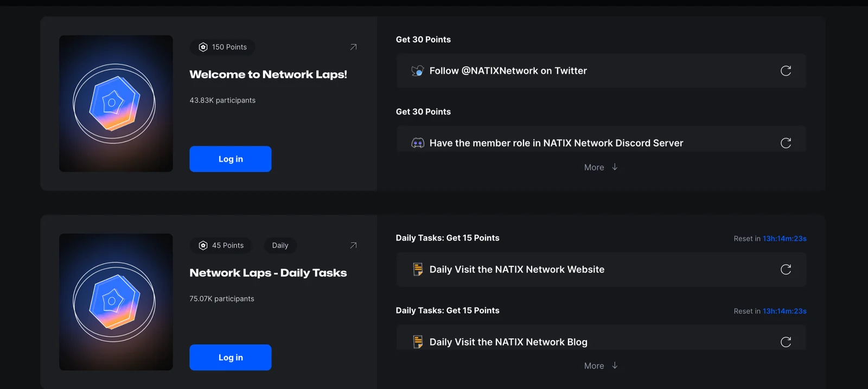Screen dimensions: 868x389
Task: Refresh the Follow @NATIXNetwork on Twitter task
Action: [x=786, y=71]
